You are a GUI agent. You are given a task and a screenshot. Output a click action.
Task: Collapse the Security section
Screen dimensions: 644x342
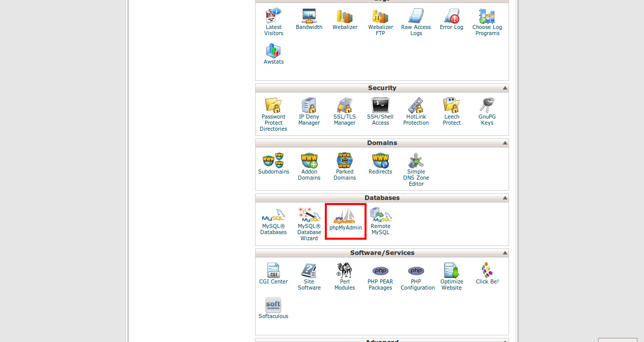(x=505, y=88)
